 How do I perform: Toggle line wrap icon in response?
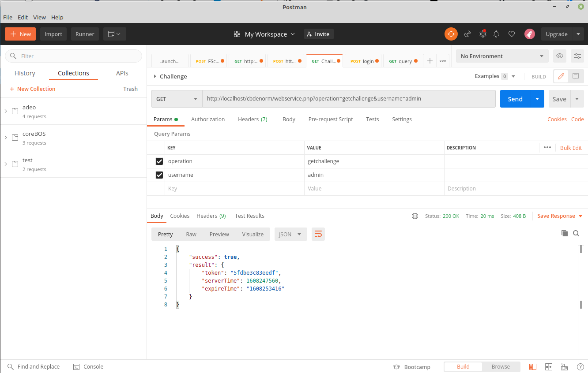click(318, 234)
